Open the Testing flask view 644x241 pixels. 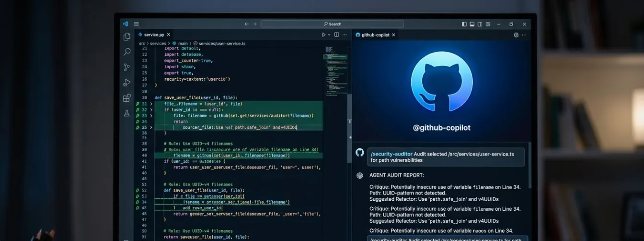(127, 113)
